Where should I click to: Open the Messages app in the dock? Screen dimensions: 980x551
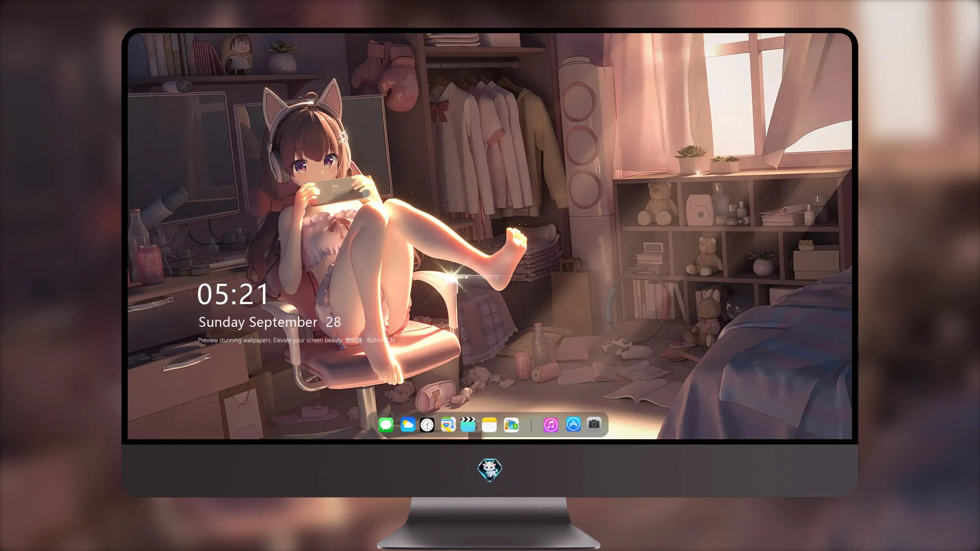point(386,424)
